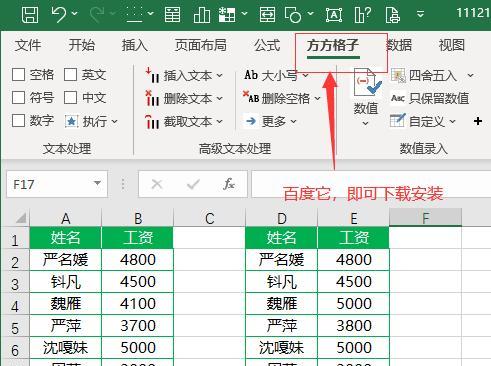Click the Enter checkmark in formula bar
Viewport: 491px width, 366px height.
(193, 184)
